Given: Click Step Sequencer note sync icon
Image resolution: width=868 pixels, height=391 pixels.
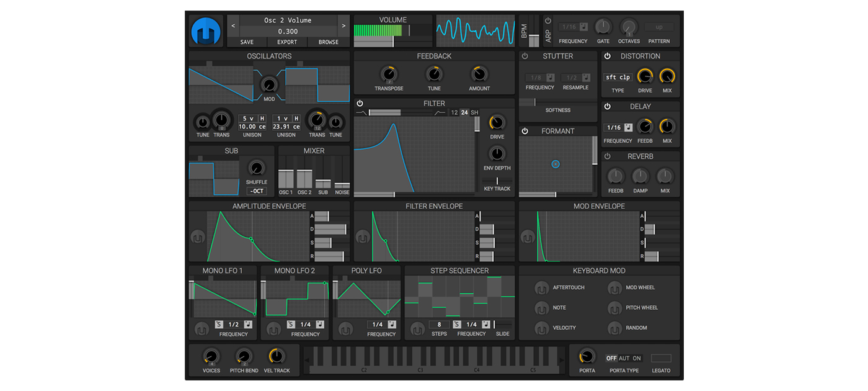Looking at the screenshot, I should point(486,325).
